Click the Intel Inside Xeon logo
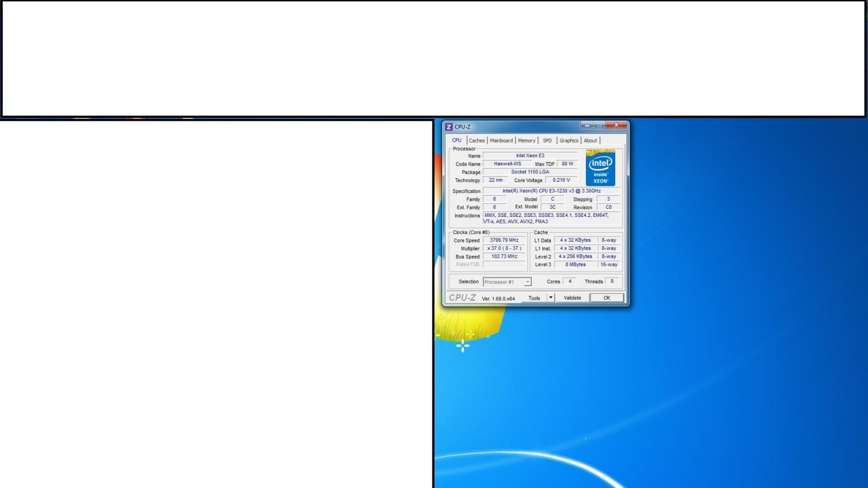The image size is (868, 488). (601, 168)
